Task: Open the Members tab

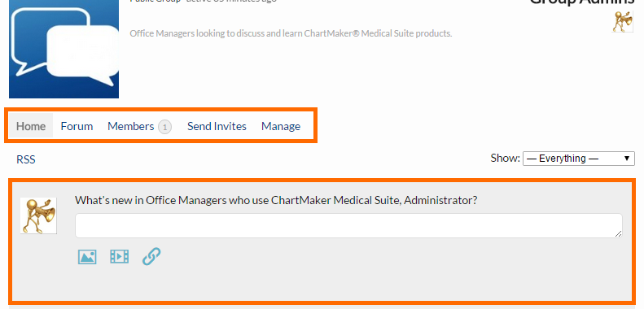Action: coord(130,126)
